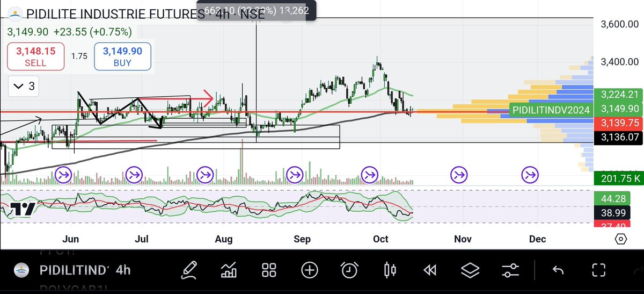Screen dimensions: 644x294
Task: Undo the last action arrow
Action: pos(558,270)
